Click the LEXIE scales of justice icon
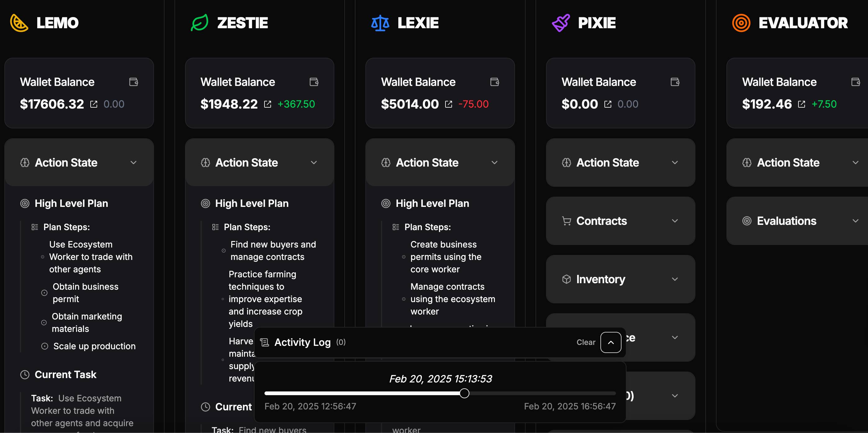Image resolution: width=868 pixels, height=433 pixels. coord(379,23)
